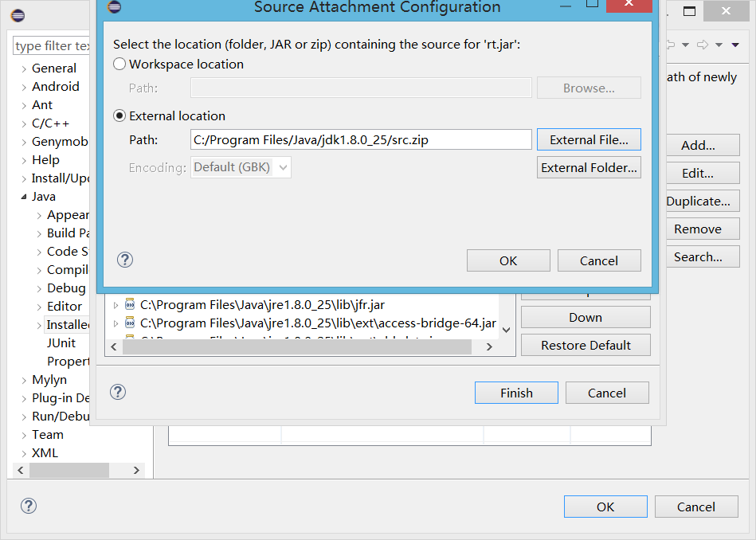Click help icon beside the Finish button
756x540 pixels.
click(118, 392)
